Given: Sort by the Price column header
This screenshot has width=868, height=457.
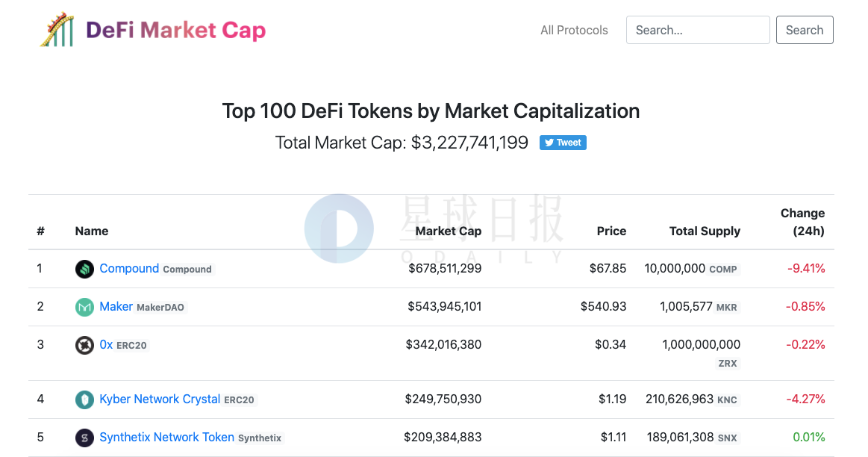Looking at the screenshot, I should click(612, 231).
